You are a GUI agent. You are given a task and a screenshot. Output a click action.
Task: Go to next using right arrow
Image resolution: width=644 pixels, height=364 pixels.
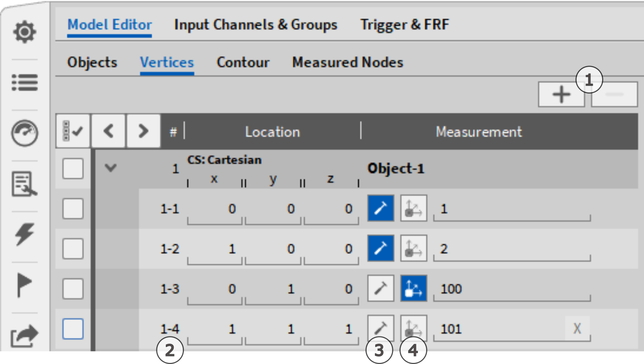[x=144, y=131]
